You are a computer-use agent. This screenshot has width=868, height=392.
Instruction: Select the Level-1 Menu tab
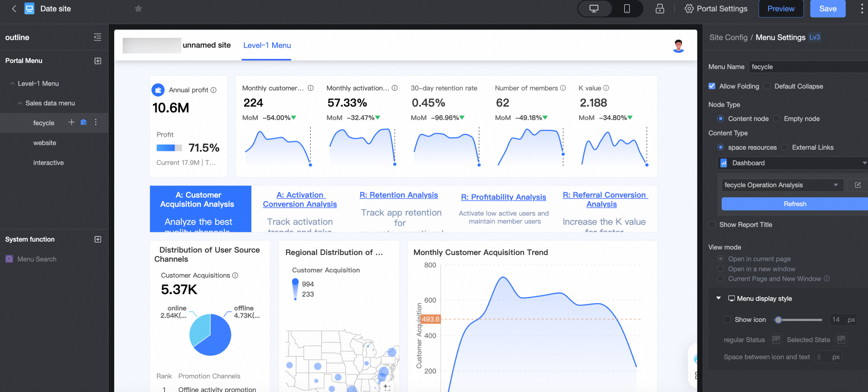point(267,45)
